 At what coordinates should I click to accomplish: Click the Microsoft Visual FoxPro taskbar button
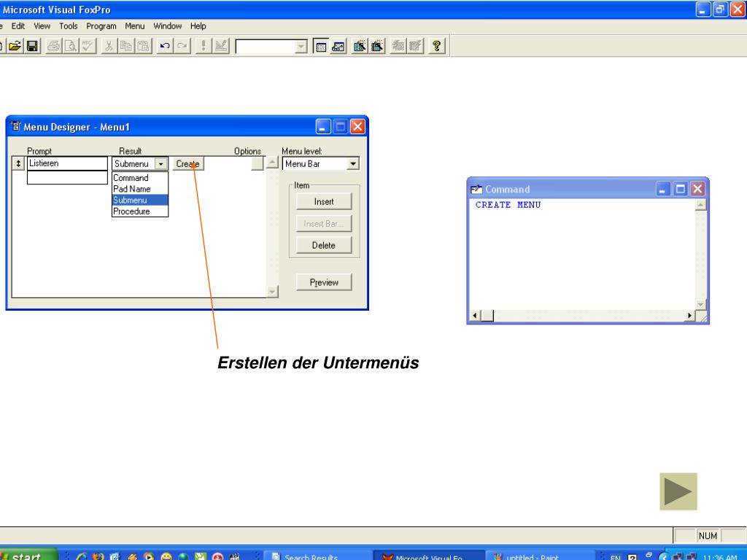point(429,556)
